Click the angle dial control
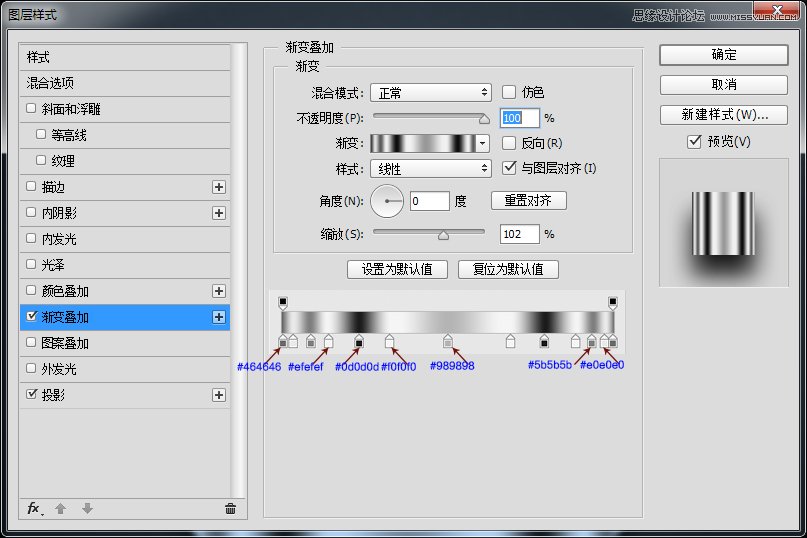 387,201
